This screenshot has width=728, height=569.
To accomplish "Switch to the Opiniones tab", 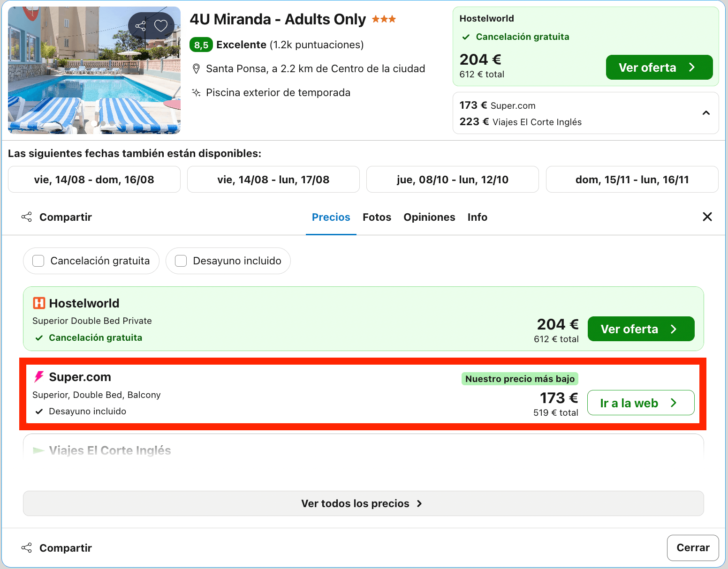I will pos(429,217).
